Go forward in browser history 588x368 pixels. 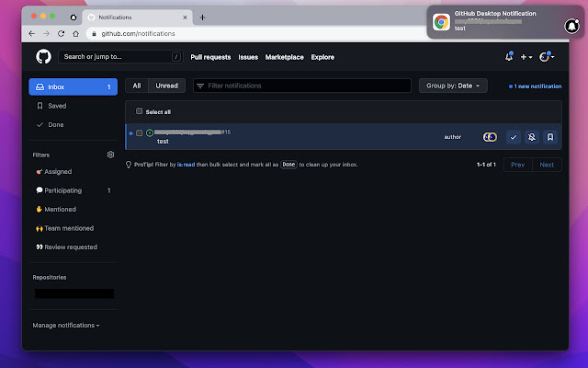[x=46, y=34]
